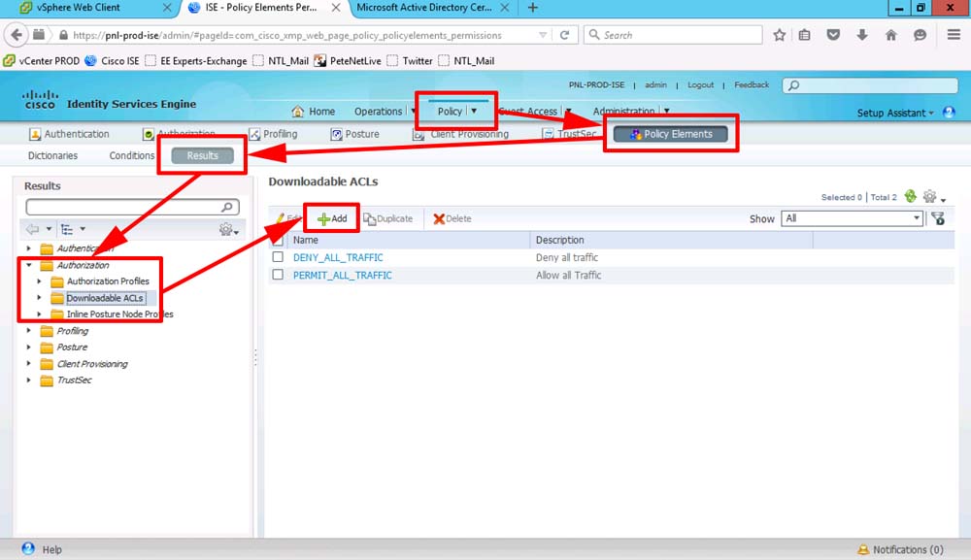Viewport: 971px width, 560px height.
Task: Expand the Authentication tree node
Action: 29,248
